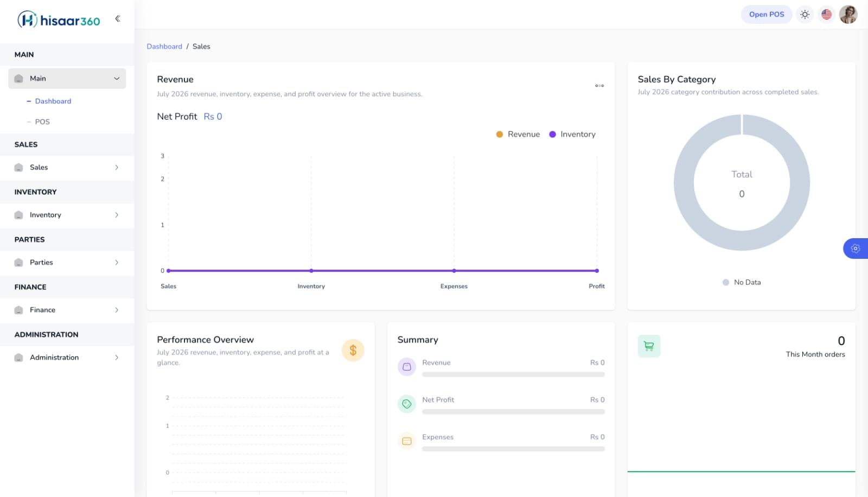
Task: Click Net Profit progress bar in Summary
Action: click(513, 412)
